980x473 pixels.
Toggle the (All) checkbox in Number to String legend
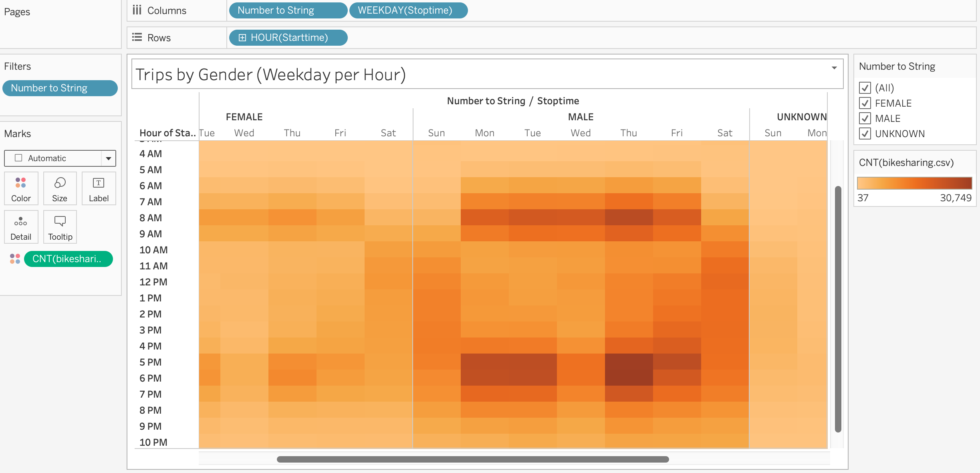[x=865, y=88]
